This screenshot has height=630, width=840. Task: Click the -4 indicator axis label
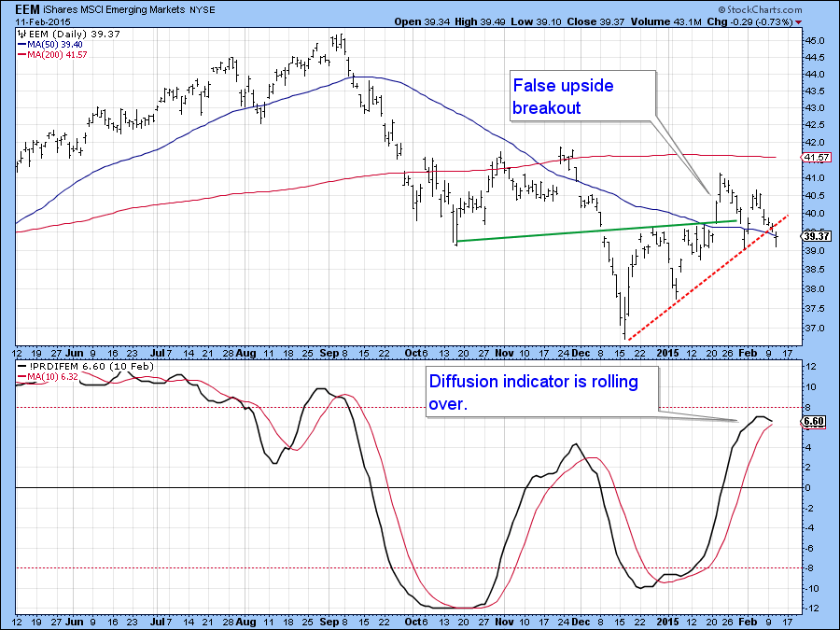809,528
